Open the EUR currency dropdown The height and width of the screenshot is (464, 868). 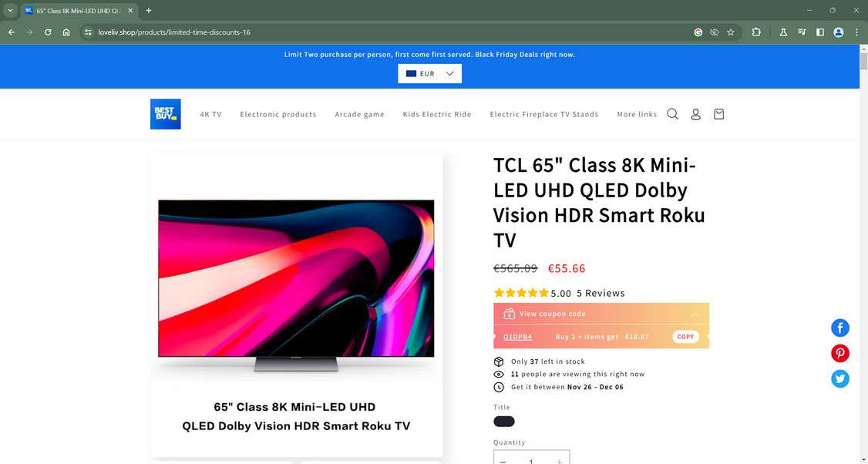(x=429, y=74)
